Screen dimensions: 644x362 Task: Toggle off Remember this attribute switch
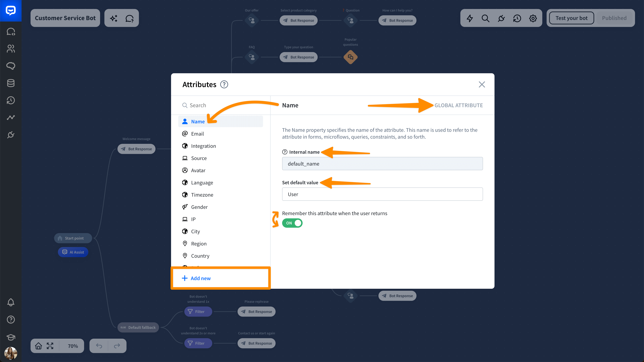[x=292, y=223]
